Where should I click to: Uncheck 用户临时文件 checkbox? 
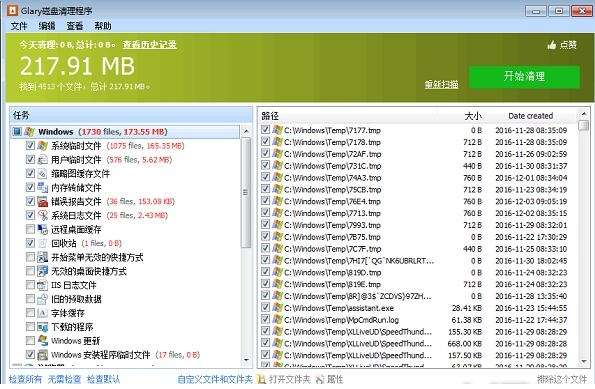(30, 160)
